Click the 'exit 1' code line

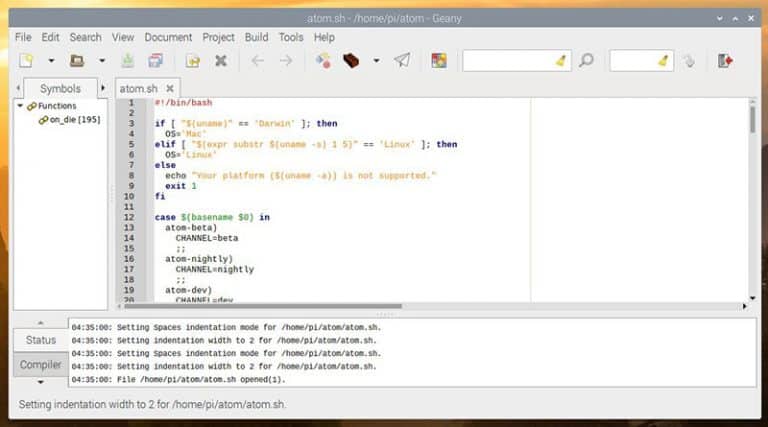tap(181, 186)
